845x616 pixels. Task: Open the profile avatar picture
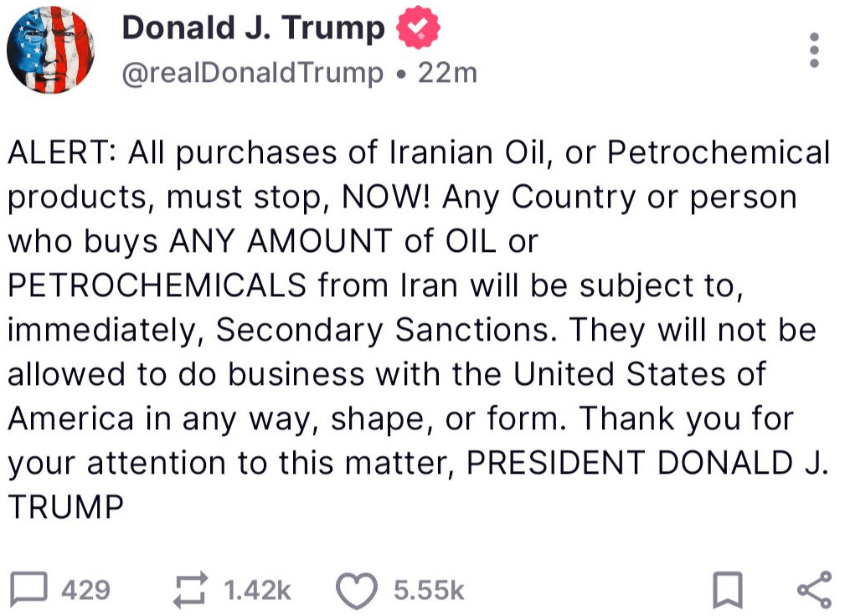(50, 52)
